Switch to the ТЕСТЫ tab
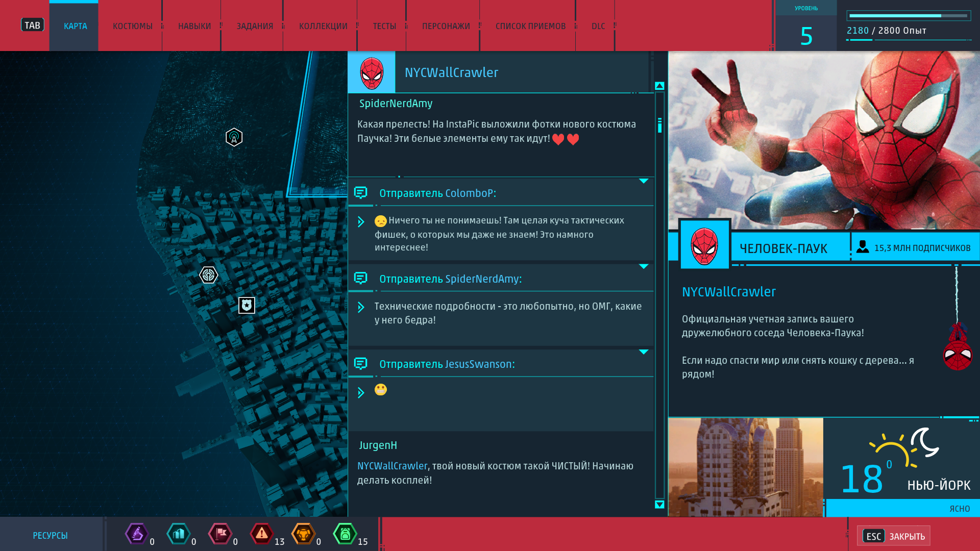 click(384, 26)
